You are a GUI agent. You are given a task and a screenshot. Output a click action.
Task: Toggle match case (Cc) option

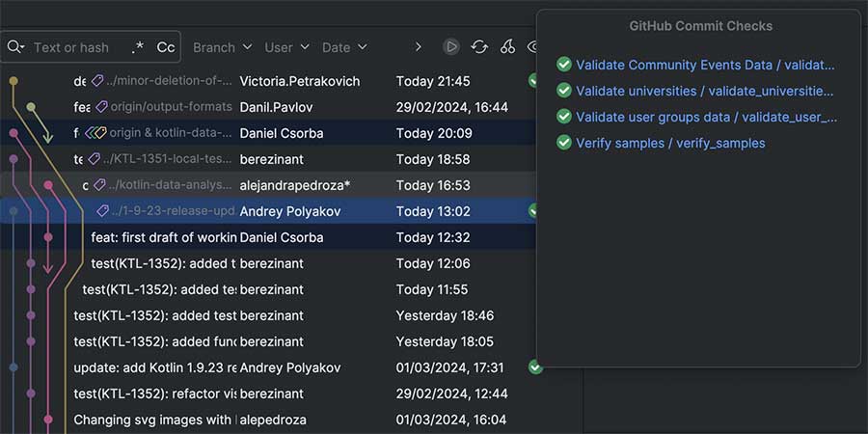166,47
